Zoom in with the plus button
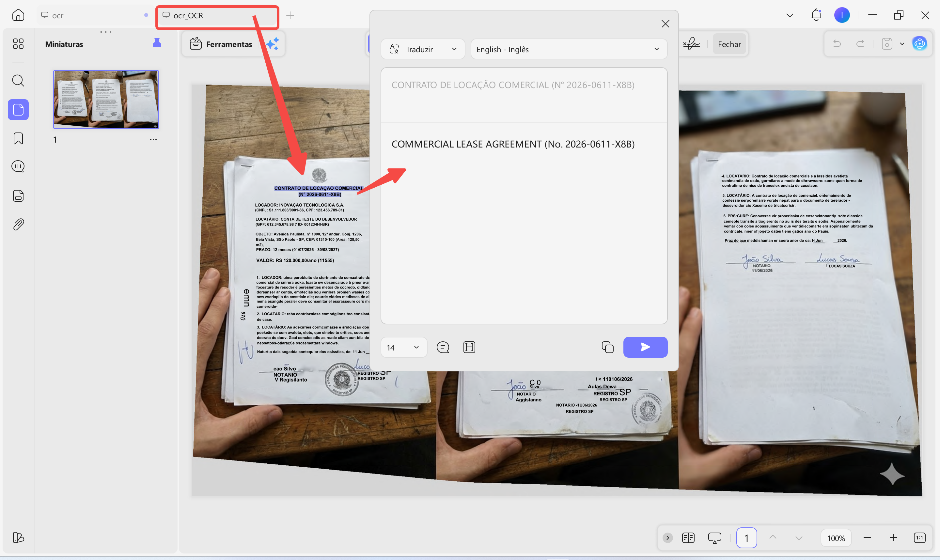This screenshot has height=560, width=940. [893, 538]
